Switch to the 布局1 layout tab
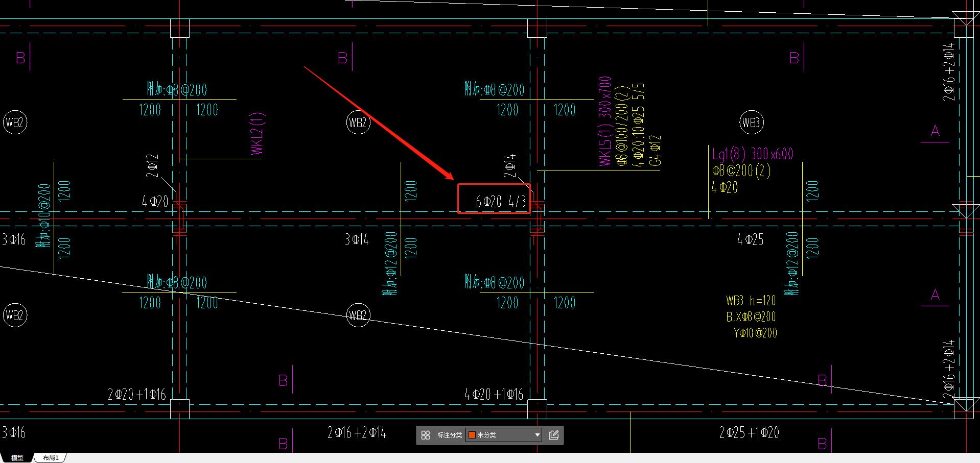The image size is (980, 463). click(51, 458)
